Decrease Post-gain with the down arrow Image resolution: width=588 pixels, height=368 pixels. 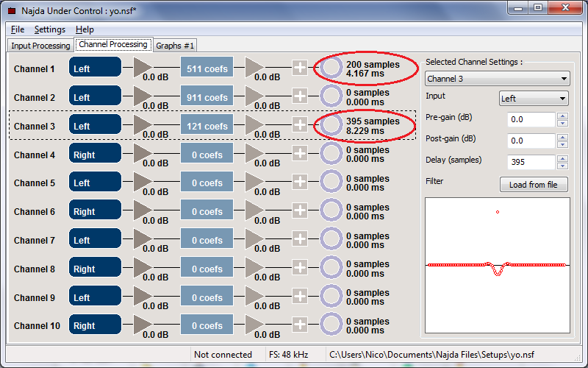click(x=562, y=144)
